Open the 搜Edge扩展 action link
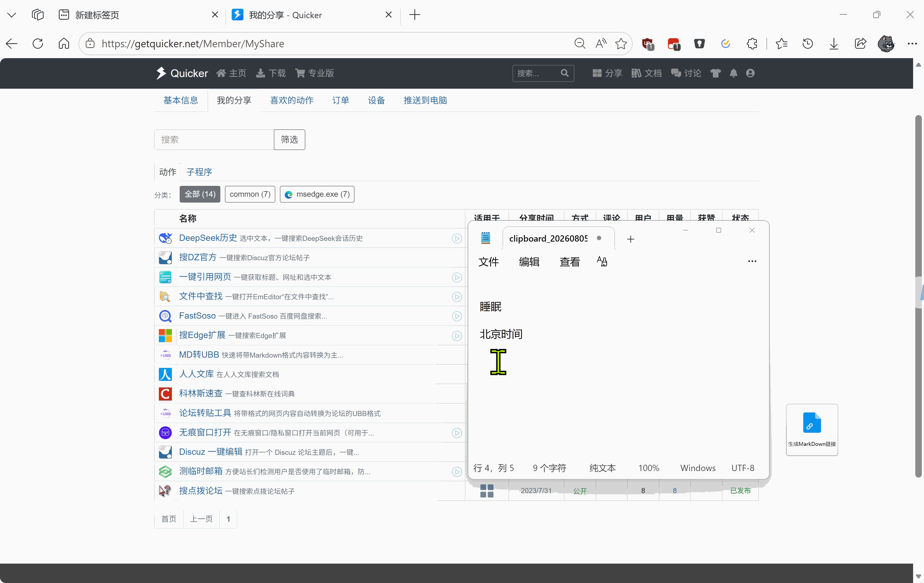The height and width of the screenshot is (583, 924). [202, 335]
